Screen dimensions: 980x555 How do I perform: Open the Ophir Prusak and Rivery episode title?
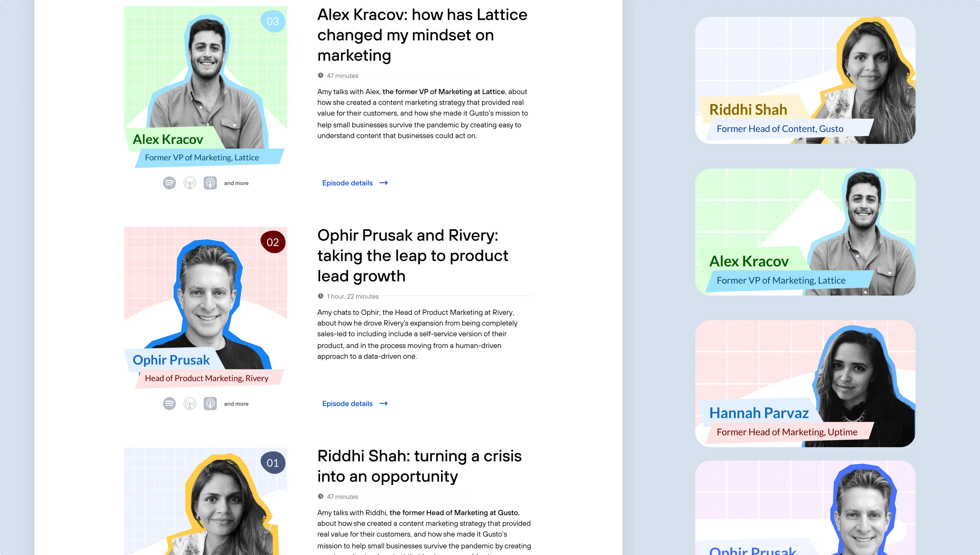pos(413,255)
